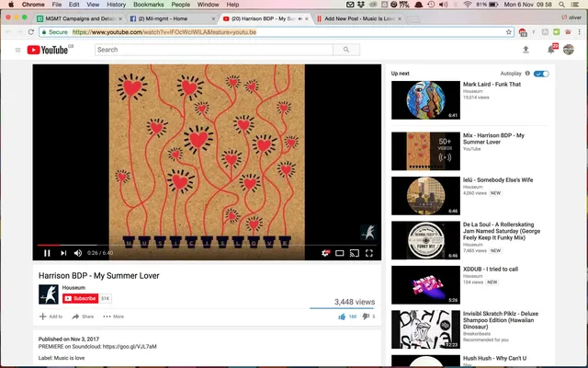Open Houseum channel name link
Viewport: 588px width, 368px height.
tap(73, 288)
